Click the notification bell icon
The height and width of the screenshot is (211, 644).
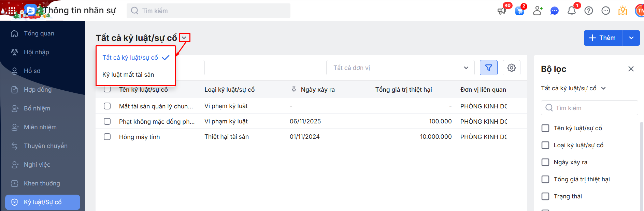pyautogui.click(x=571, y=11)
